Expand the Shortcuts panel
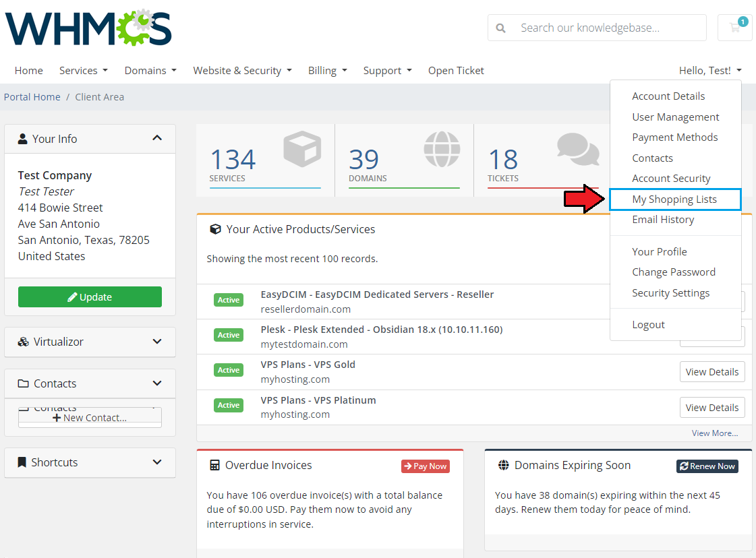Image resolution: width=756 pixels, height=558 pixels. click(157, 462)
